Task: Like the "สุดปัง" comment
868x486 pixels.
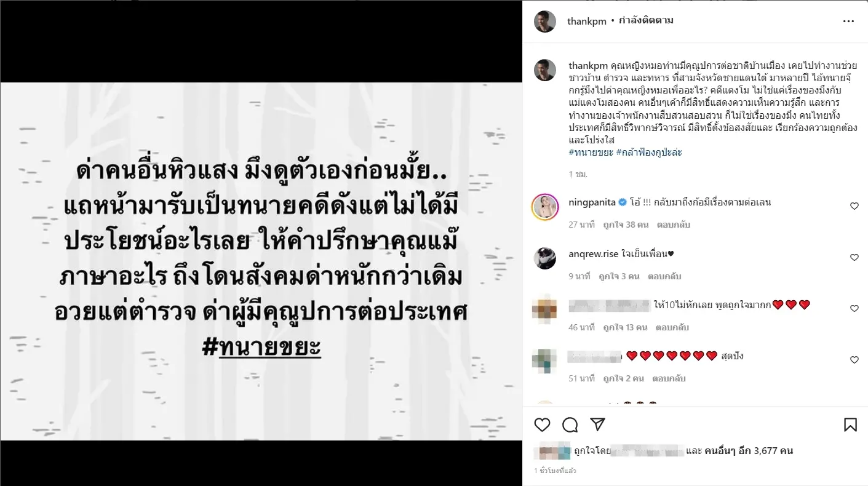Action: (x=854, y=359)
